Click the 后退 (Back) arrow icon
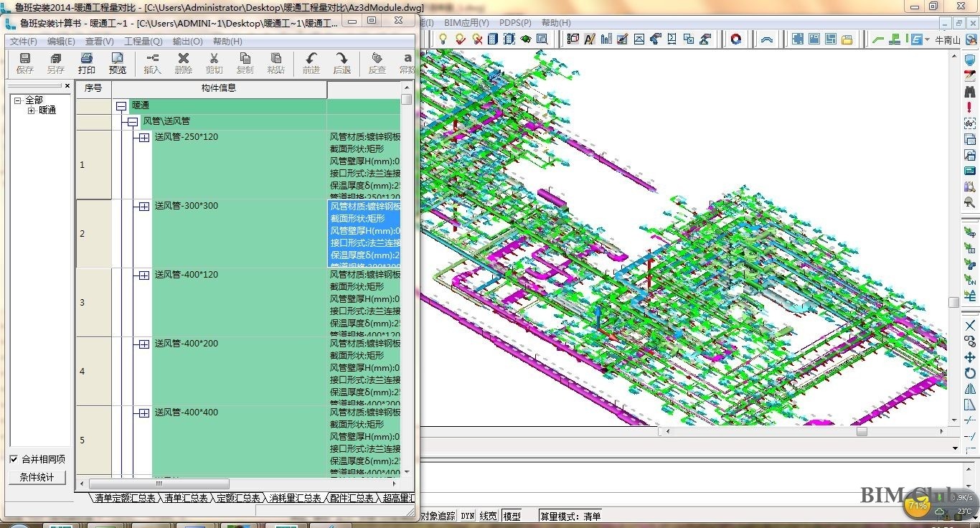The width and height of the screenshot is (980, 528). (341, 59)
